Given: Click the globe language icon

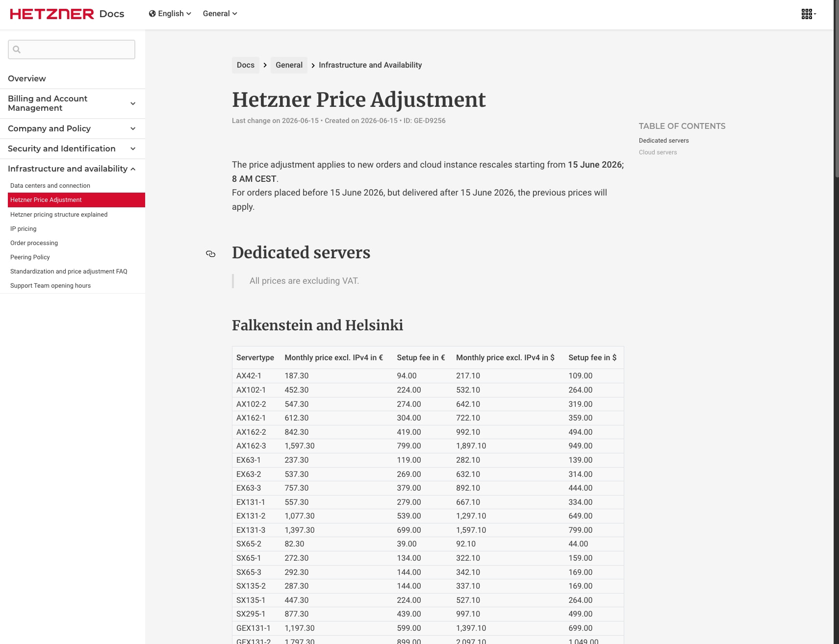Looking at the screenshot, I should pos(153,14).
